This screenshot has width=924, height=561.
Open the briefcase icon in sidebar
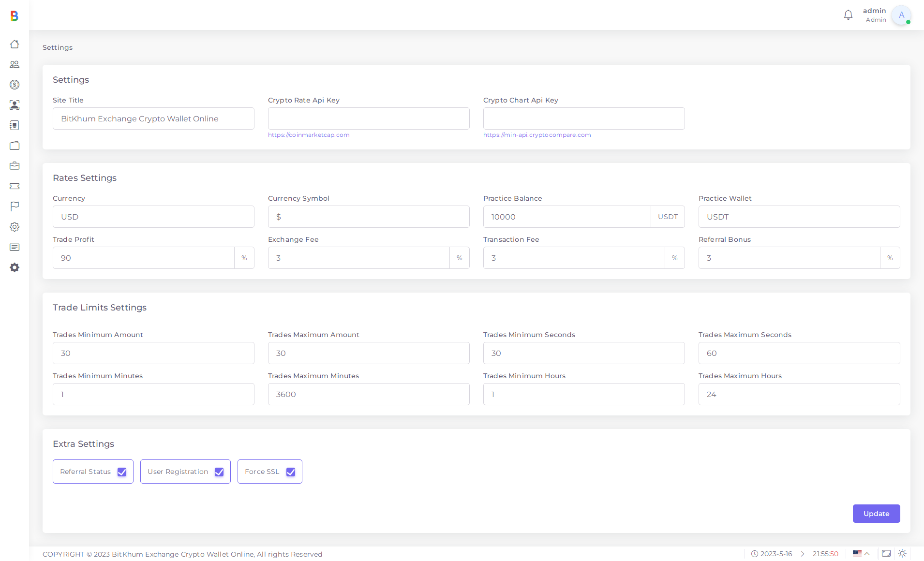click(x=15, y=166)
